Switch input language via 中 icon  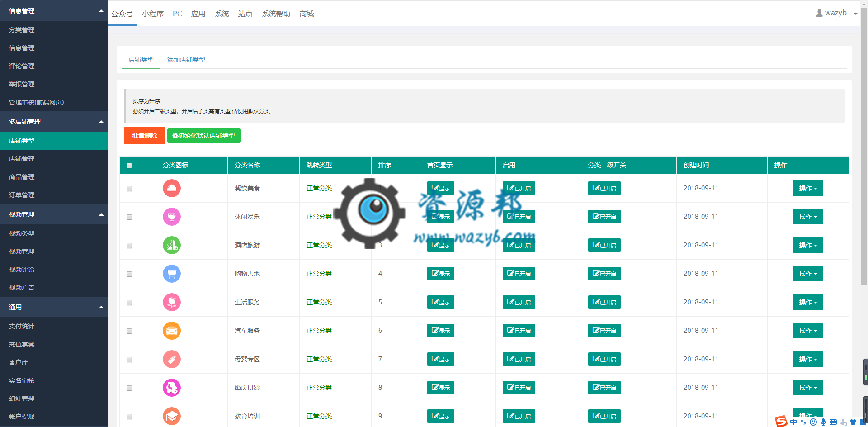(793, 422)
